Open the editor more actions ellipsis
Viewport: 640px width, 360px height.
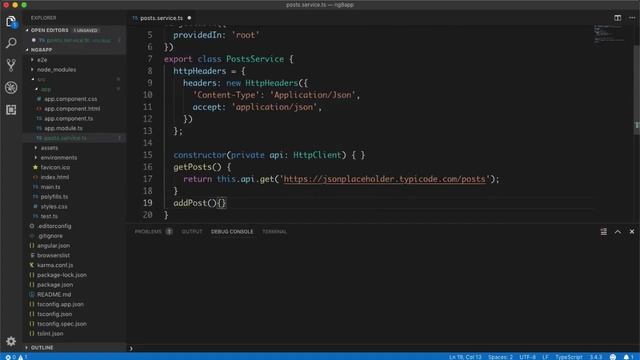pyautogui.click(x=632, y=18)
